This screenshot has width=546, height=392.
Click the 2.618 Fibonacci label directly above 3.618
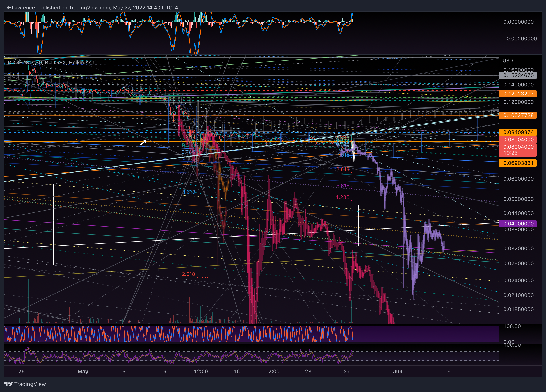pyautogui.click(x=343, y=170)
